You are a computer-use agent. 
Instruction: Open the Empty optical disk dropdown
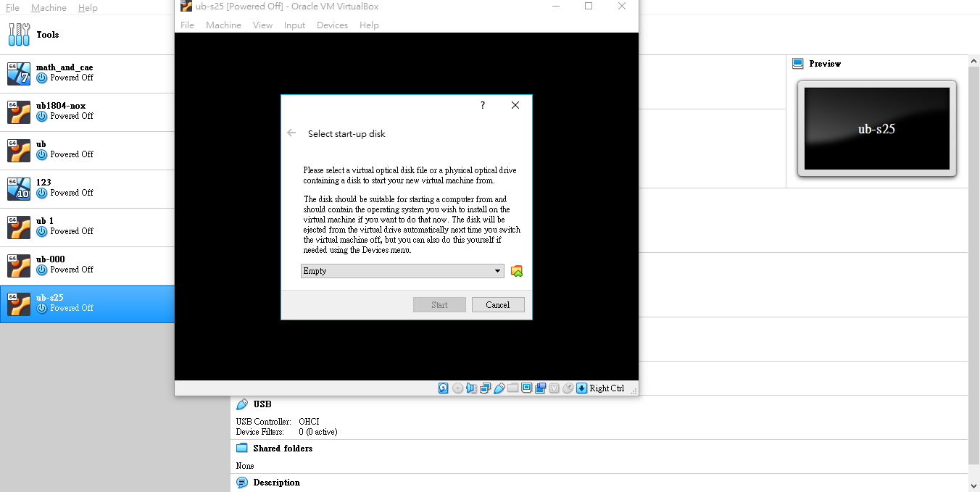(x=402, y=271)
